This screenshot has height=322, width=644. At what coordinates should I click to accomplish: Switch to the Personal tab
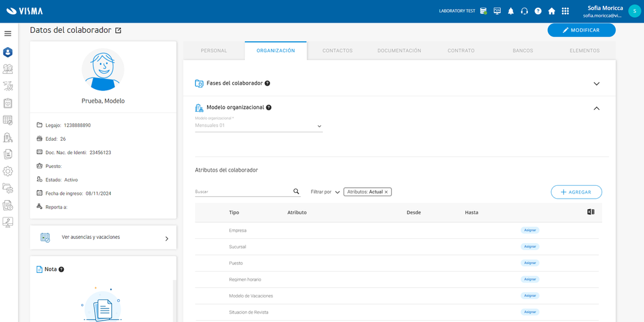(213, 50)
